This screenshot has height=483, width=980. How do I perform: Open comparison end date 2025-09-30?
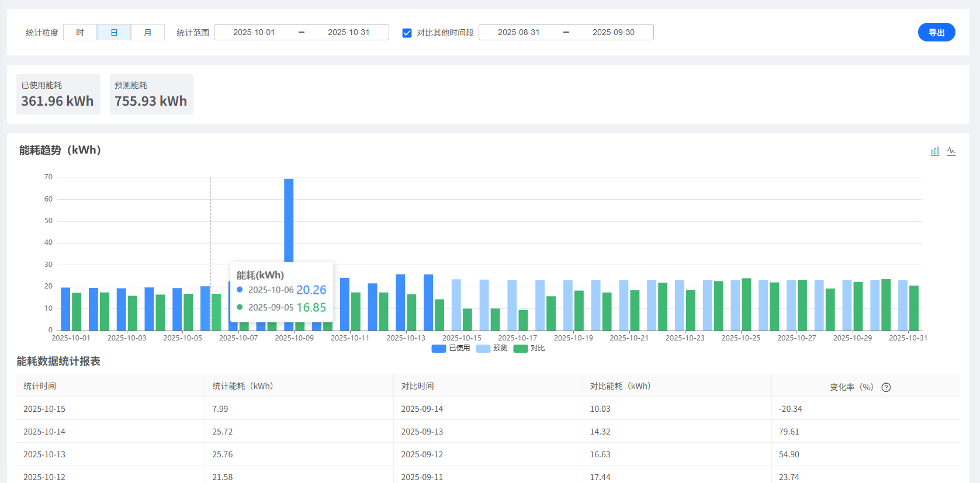614,32
